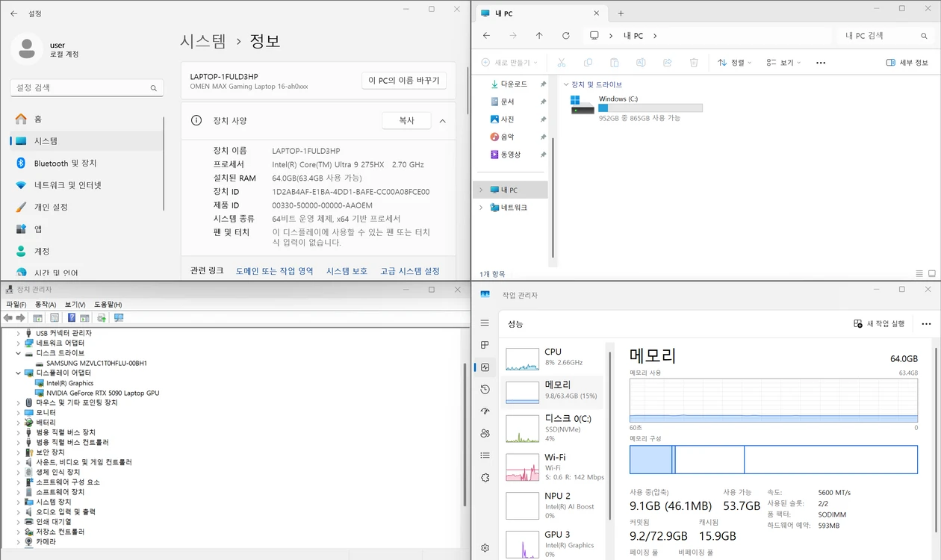Image resolution: width=941 pixels, height=560 pixels.
Task: Collapse 디스크 드라이브 node in Device Manager
Action: pyautogui.click(x=19, y=353)
